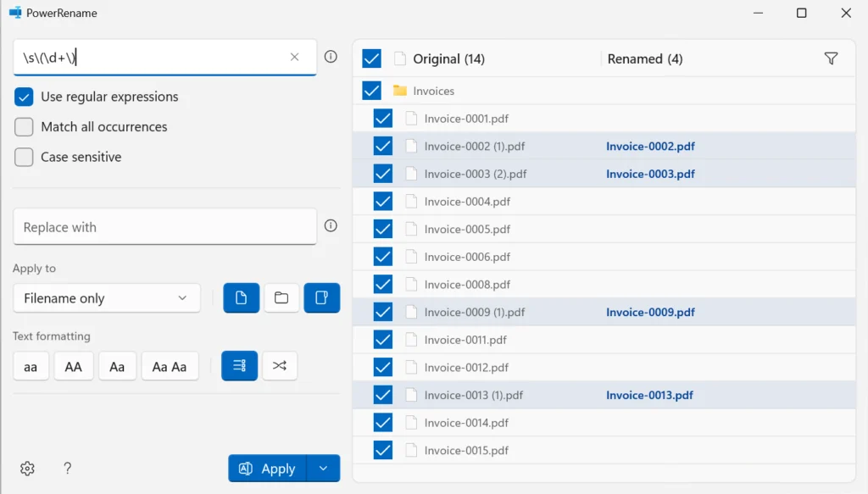Open info icon beside Replace with field
Image resolution: width=868 pixels, height=494 pixels.
click(x=331, y=225)
